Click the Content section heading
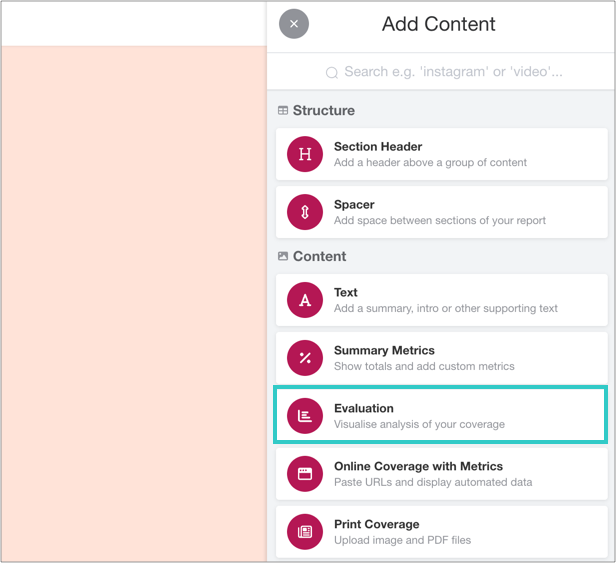 (319, 256)
